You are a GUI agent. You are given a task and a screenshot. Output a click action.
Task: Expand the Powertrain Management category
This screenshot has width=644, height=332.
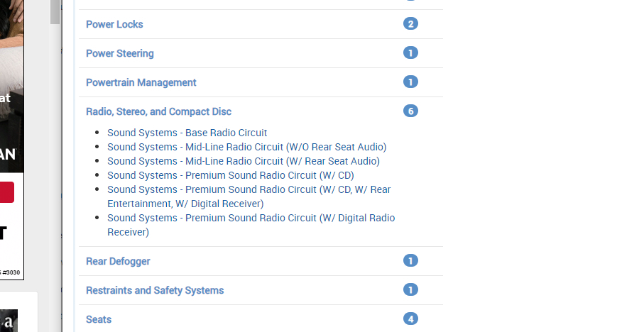[x=141, y=82]
